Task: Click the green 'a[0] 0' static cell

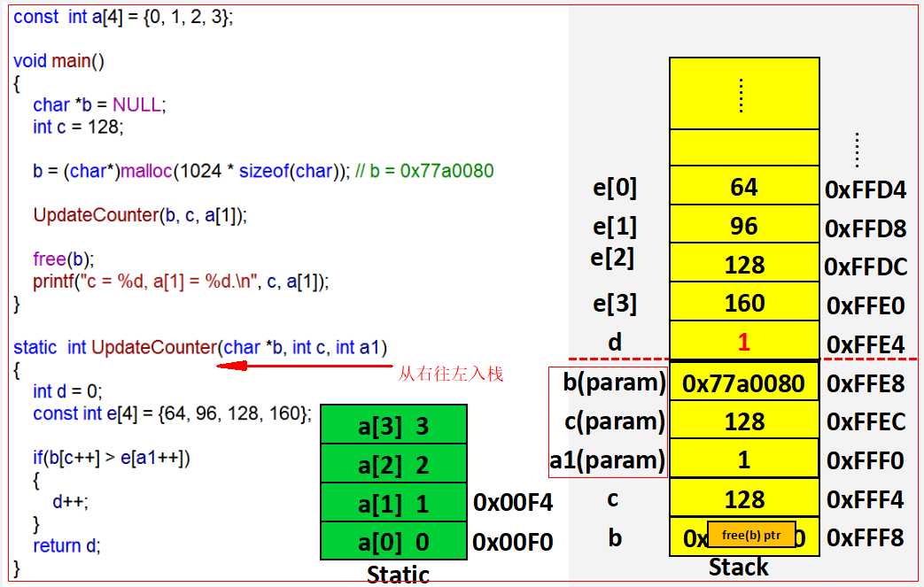Action: click(393, 541)
